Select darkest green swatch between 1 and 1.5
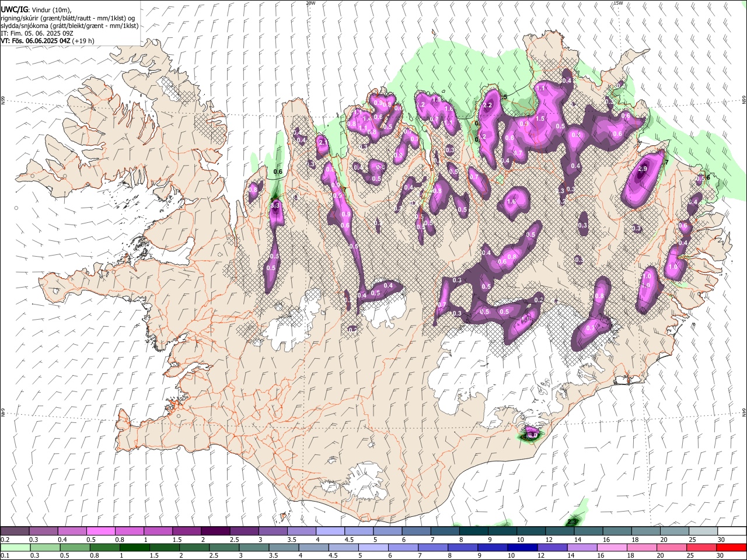The height and width of the screenshot is (560, 747). 134,547
